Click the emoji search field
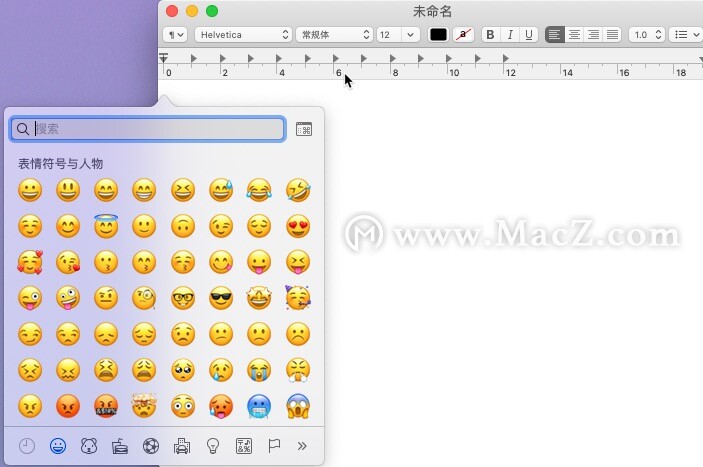This screenshot has width=703, height=467. (x=148, y=129)
